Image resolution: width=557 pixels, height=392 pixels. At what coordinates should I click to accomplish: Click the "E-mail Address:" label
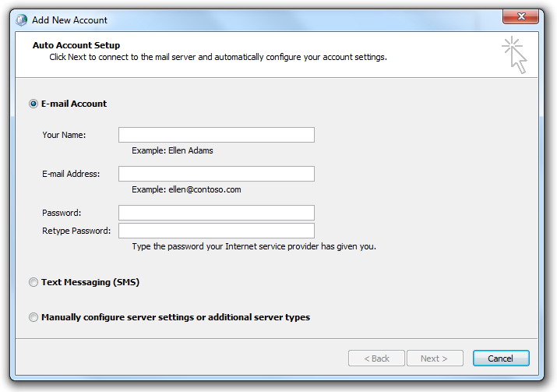[x=71, y=174]
